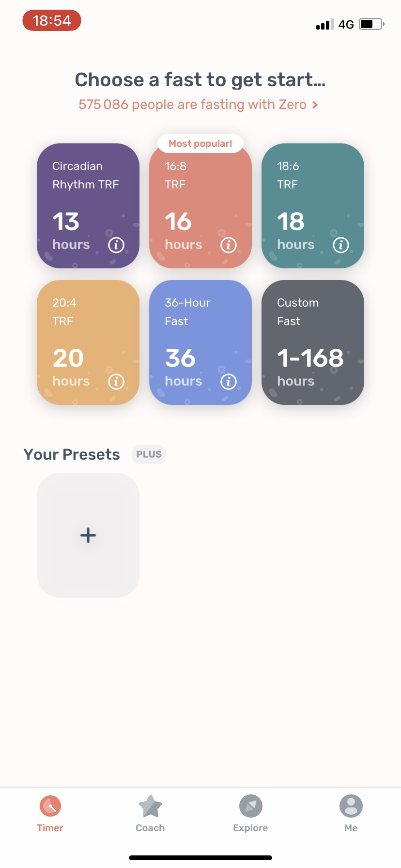Tap info icon on 16:8 TRF card
The image size is (401, 868).
(x=229, y=245)
